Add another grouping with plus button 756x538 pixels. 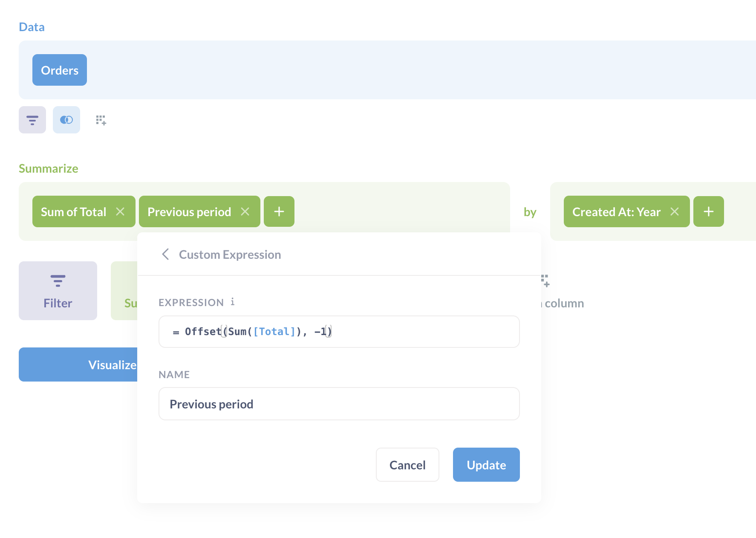coord(708,211)
